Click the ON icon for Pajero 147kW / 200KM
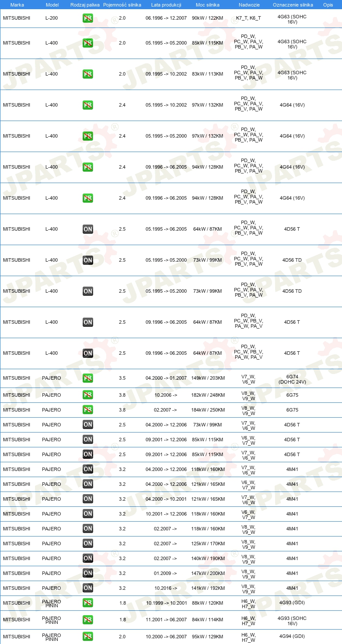The width and height of the screenshot is (342, 644). 88,573
